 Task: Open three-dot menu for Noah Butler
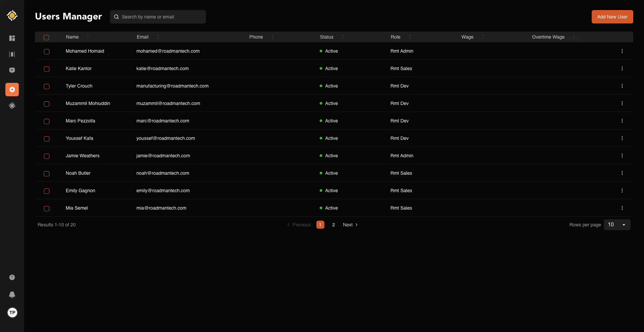click(622, 173)
